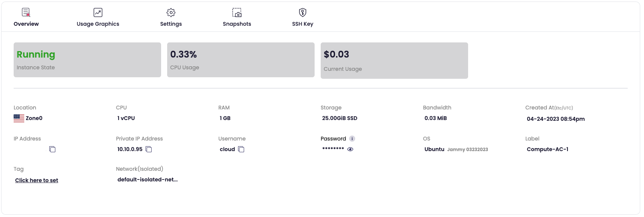Switch to the Snapshots tab
Viewport: 644px width, 217px height.
(x=237, y=24)
